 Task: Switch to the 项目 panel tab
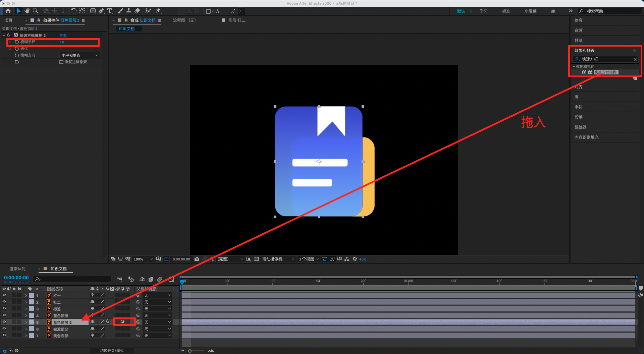(x=8, y=20)
